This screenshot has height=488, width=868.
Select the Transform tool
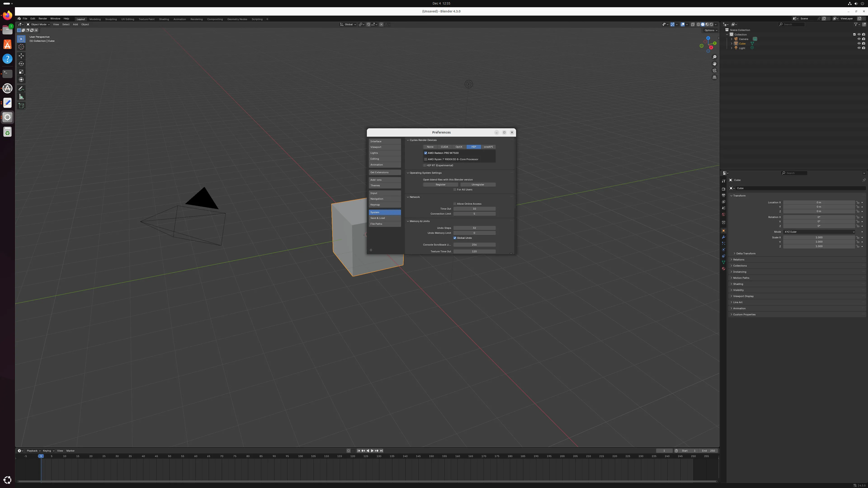21,80
